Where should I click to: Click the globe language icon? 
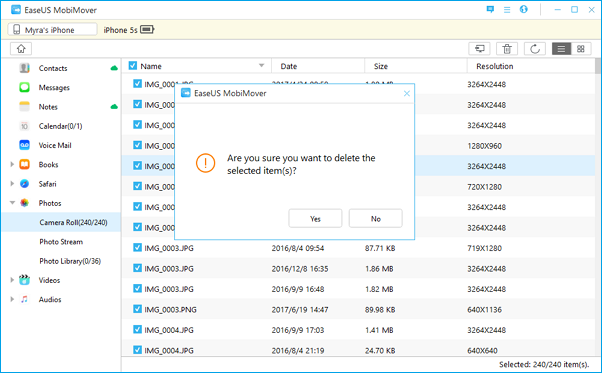point(524,10)
